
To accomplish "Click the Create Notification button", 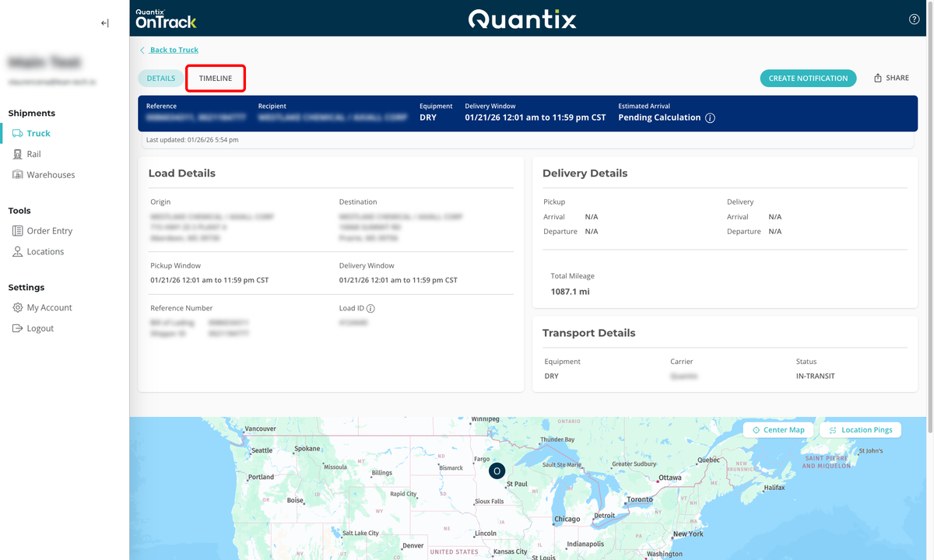I will coord(808,79).
